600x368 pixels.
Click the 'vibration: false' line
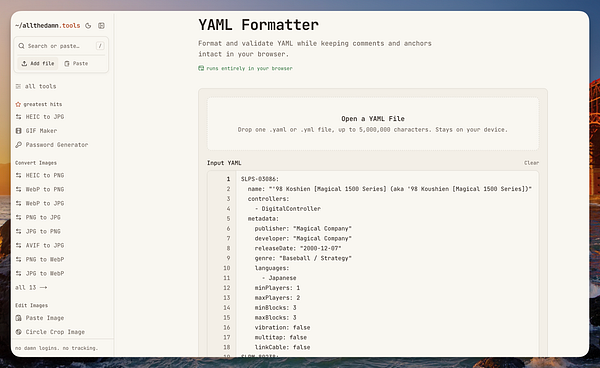282,328
